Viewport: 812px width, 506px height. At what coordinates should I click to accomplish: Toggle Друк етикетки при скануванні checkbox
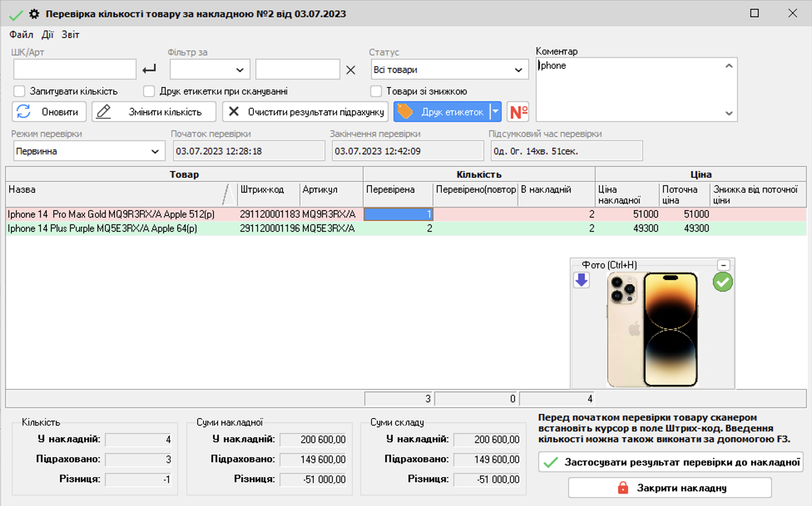click(x=149, y=91)
